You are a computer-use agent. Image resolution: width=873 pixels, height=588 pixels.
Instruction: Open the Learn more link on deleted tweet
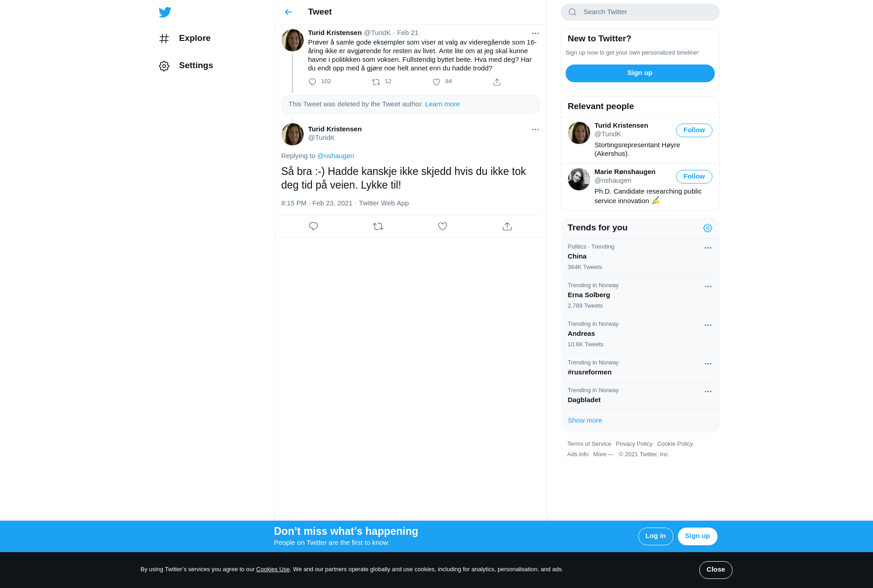[x=442, y=104]
